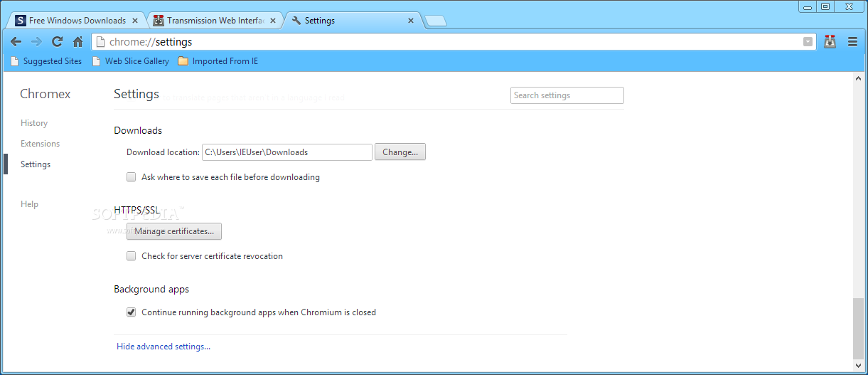Click Manage certificates... button
Screen dimensions: 868x375
tap(174, 231)
